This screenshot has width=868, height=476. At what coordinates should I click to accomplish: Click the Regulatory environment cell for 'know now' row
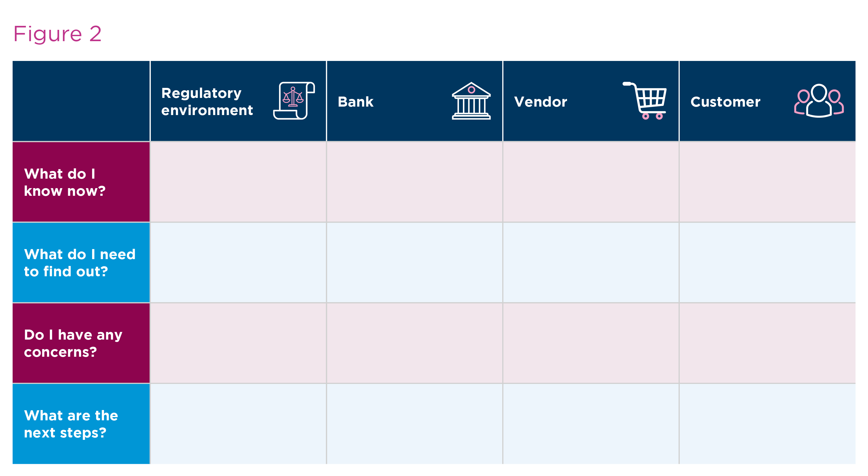click(238, 182)
